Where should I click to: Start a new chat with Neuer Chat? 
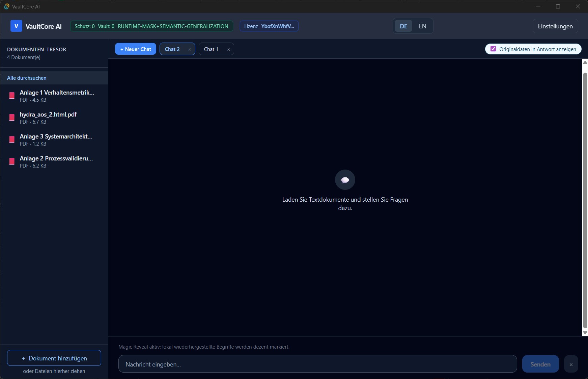pyautogui.click(x=136, y=49)
